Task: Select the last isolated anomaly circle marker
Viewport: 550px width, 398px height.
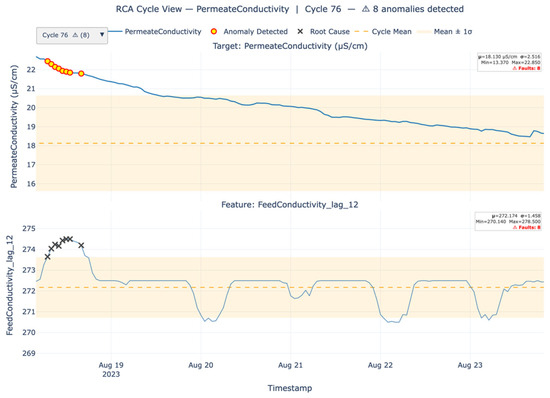Action: [81, 74]
